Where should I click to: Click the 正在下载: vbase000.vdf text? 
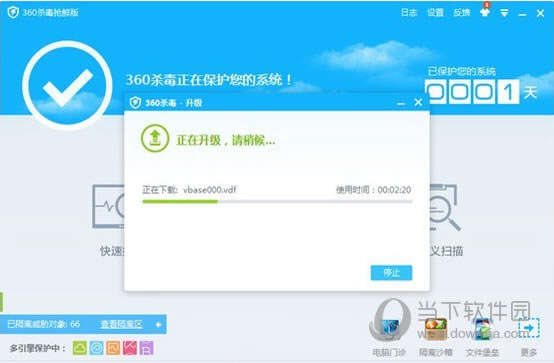pos(189,190)
